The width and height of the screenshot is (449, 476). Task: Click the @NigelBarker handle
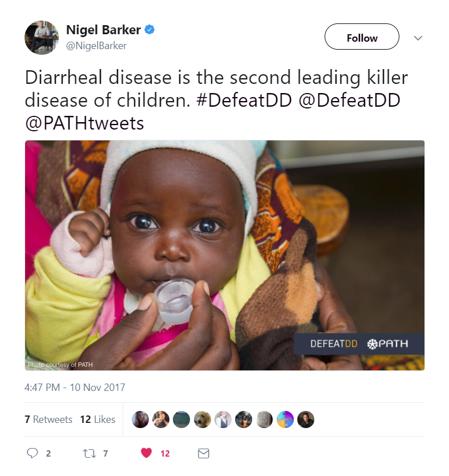[x=96, y=46]
